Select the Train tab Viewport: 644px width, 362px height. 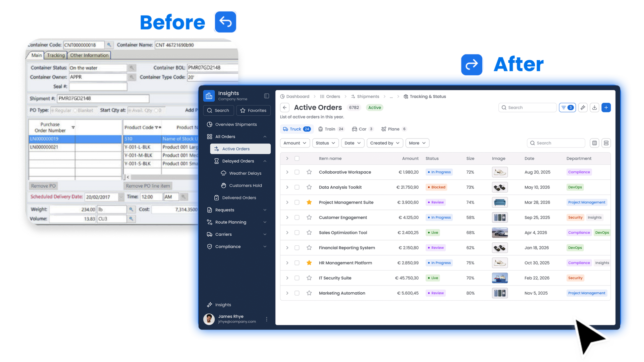click(330, 129)
